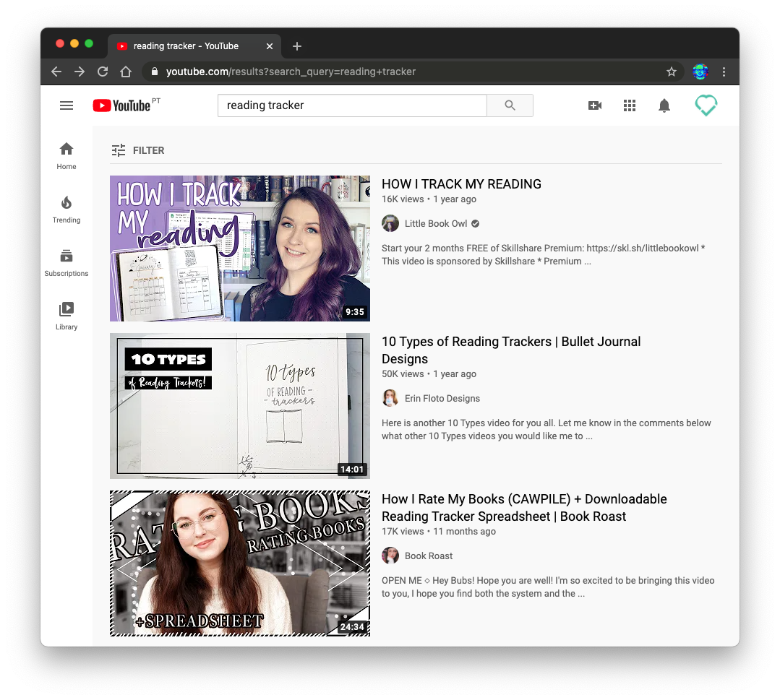Click the address bar URL
The width and height of the screenshot is (780, 700).
tap(291, 72)
